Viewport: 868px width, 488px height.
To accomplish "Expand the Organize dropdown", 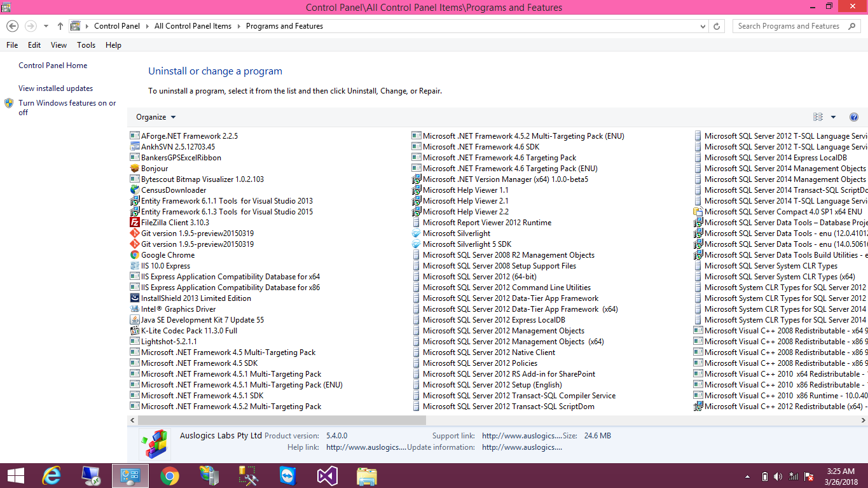I will (156, 117).
